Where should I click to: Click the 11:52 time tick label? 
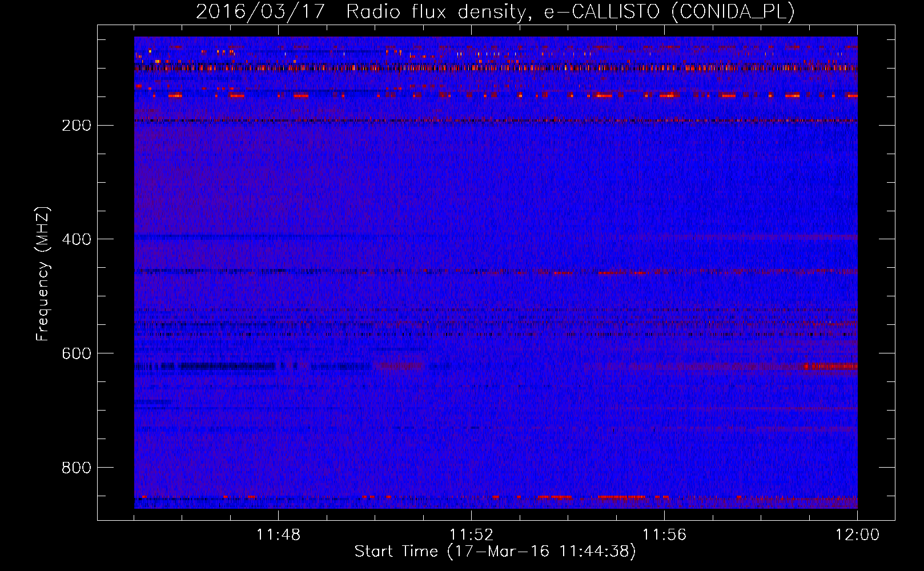[471, 535]
